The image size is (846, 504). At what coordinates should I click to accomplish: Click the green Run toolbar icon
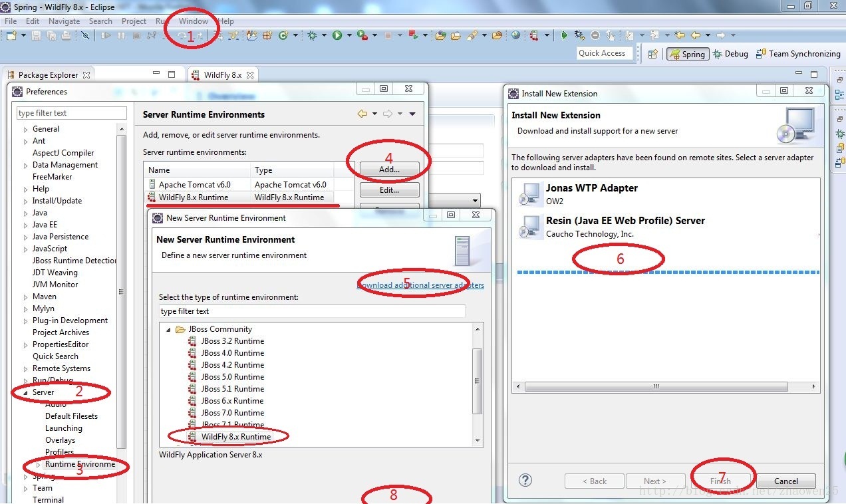[337, 35]
